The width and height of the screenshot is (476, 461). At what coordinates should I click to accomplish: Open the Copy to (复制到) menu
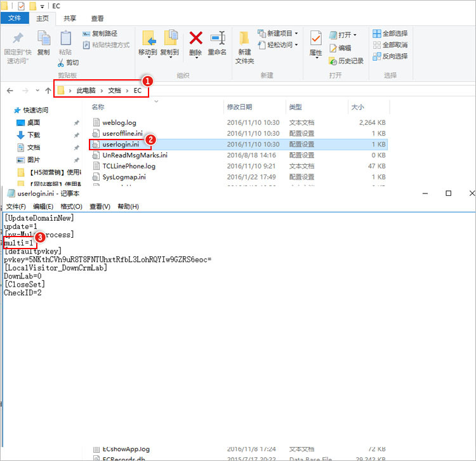pyautogui.click(x=169, y=44)
